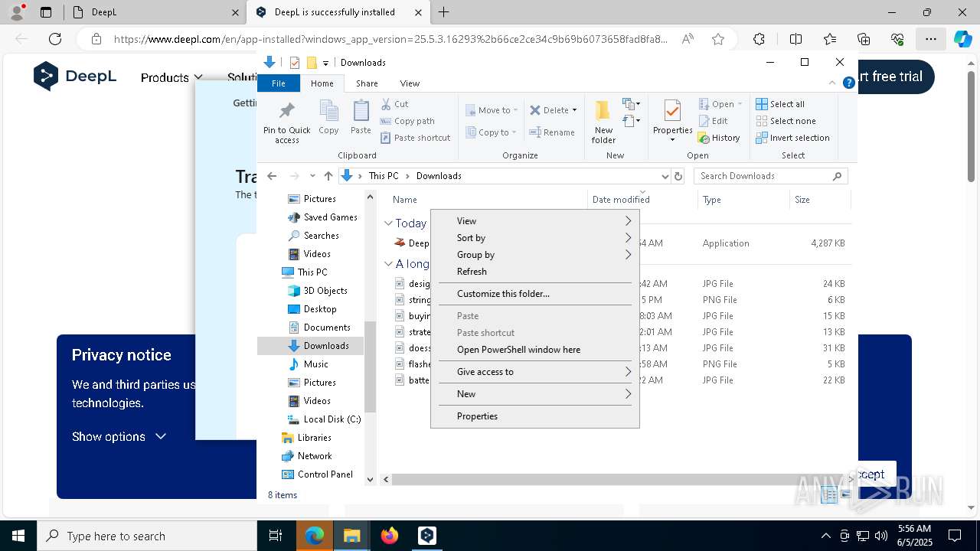
Task: Click Paste shortcut in ribbon
Action: click(x=415, y=138)
